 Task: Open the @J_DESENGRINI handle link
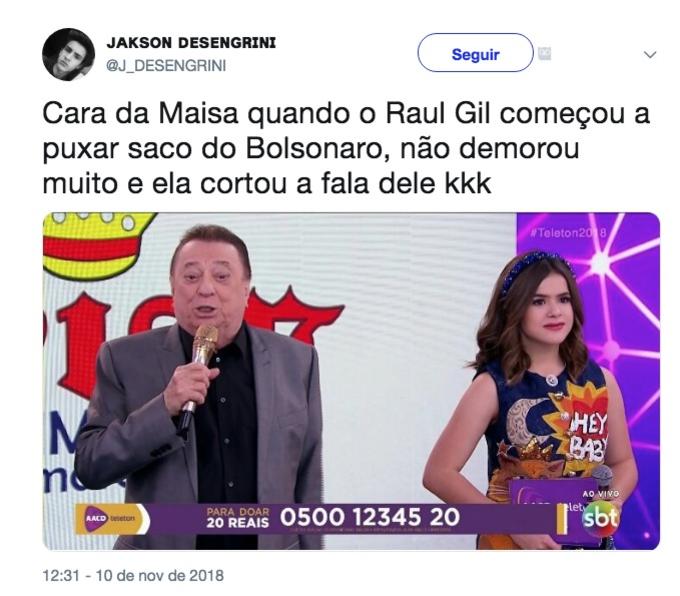click(x=167, y=66)
